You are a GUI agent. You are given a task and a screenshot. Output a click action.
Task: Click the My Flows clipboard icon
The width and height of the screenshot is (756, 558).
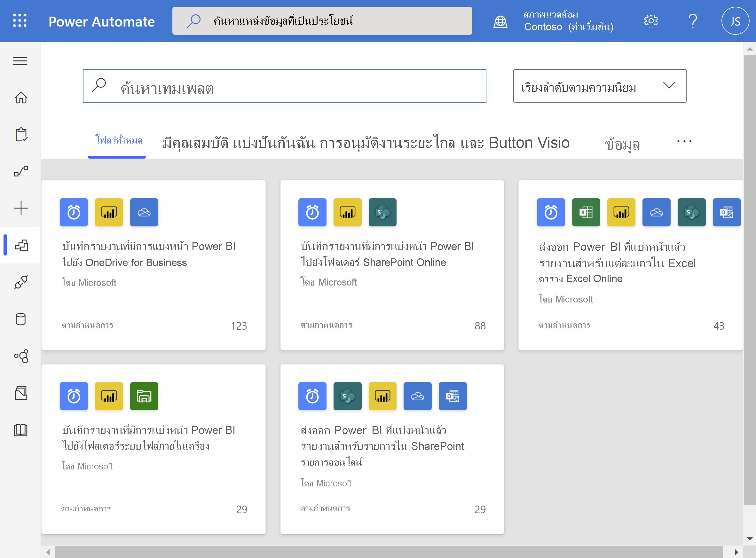pos(20,134)
